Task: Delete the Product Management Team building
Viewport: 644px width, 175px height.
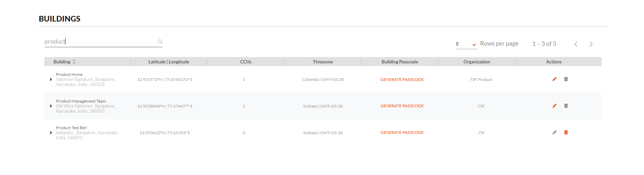Action: click(x=566, y=106)
